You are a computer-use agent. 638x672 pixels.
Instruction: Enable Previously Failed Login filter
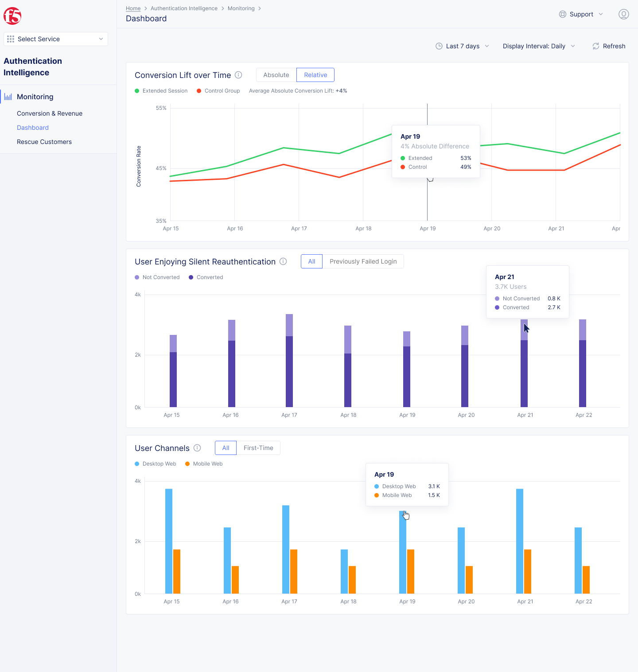coord(363,261)
